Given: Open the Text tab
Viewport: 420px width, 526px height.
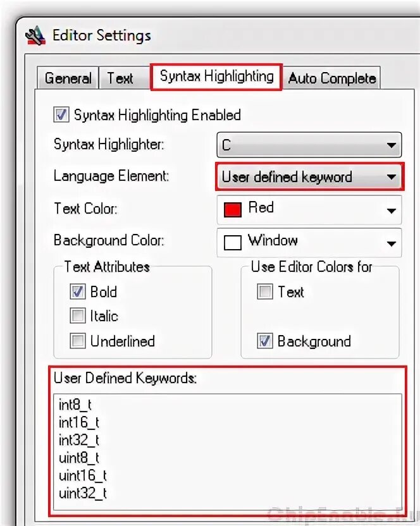Looking at the screenshot, I should [124, 78].
